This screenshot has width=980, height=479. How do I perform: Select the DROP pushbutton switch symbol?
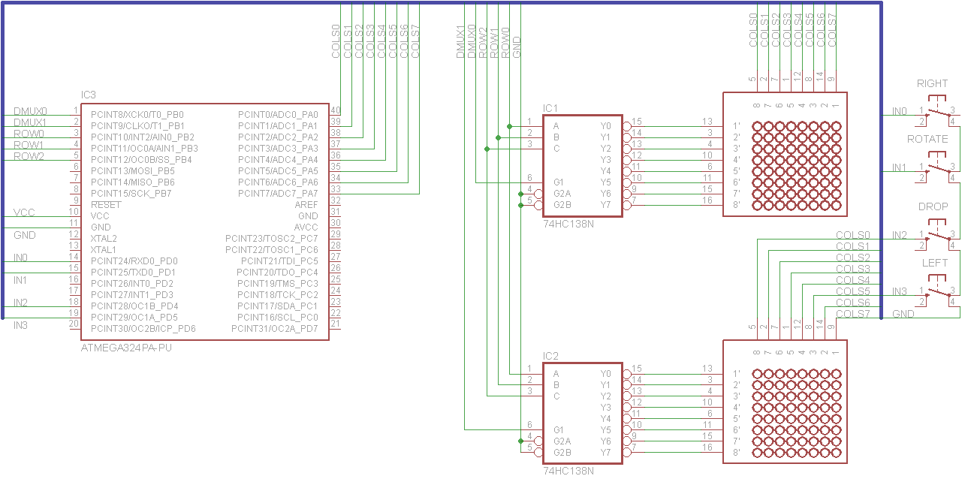(936, 233)
